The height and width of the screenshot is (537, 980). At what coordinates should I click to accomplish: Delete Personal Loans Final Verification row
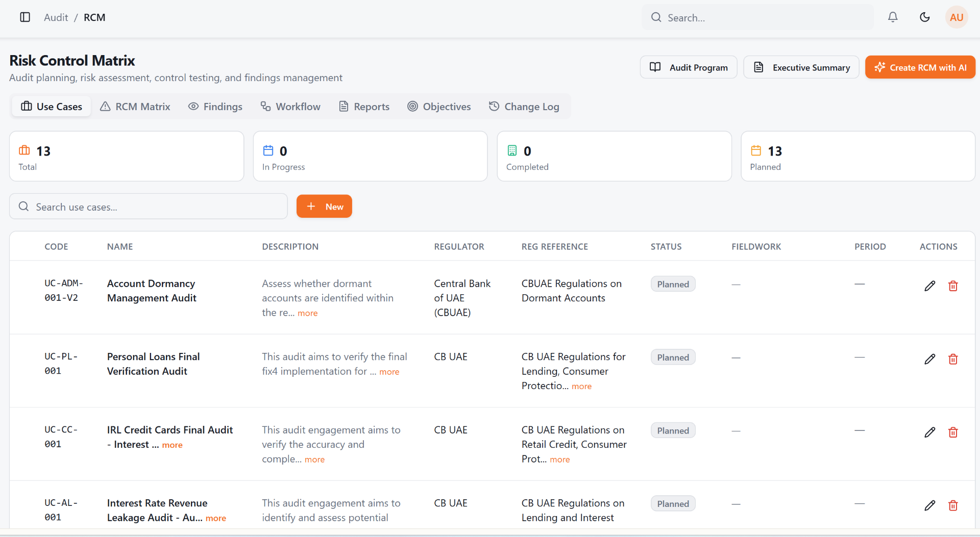pos(953,359)
